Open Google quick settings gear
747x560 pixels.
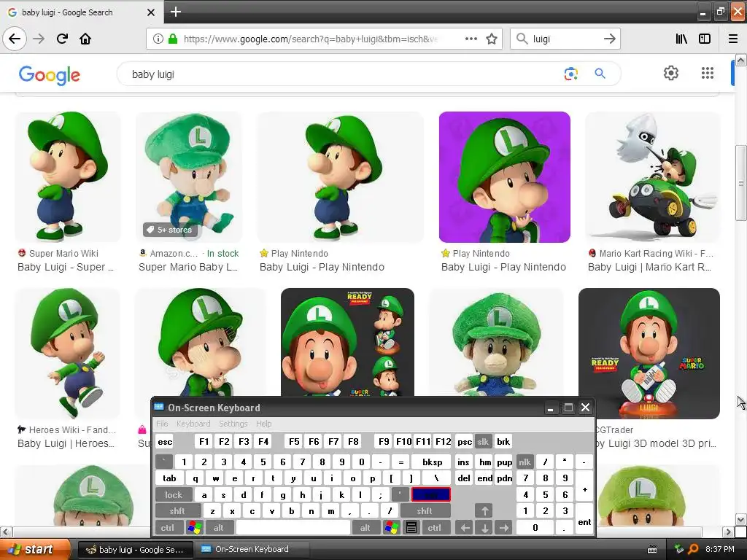[671, 73]
